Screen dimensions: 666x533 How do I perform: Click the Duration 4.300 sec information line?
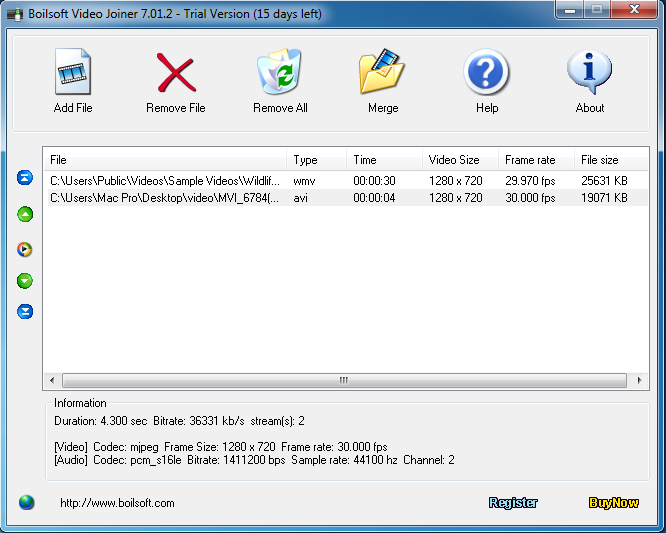(x=179, y=421)
